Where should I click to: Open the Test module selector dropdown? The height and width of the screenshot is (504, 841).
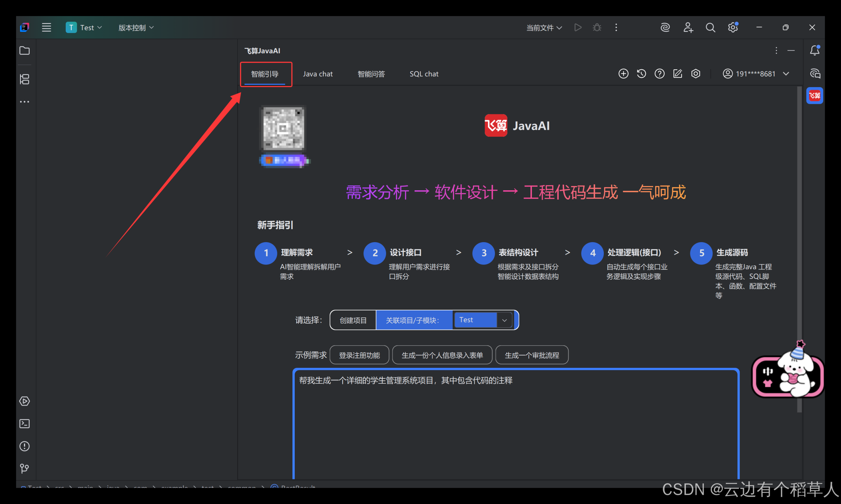click(483, 320)
